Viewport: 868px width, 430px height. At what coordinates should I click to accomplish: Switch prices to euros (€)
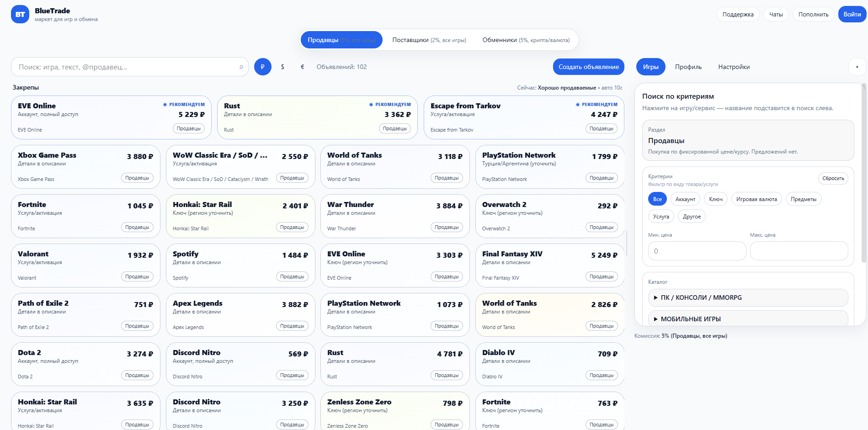tap(302, 67)
